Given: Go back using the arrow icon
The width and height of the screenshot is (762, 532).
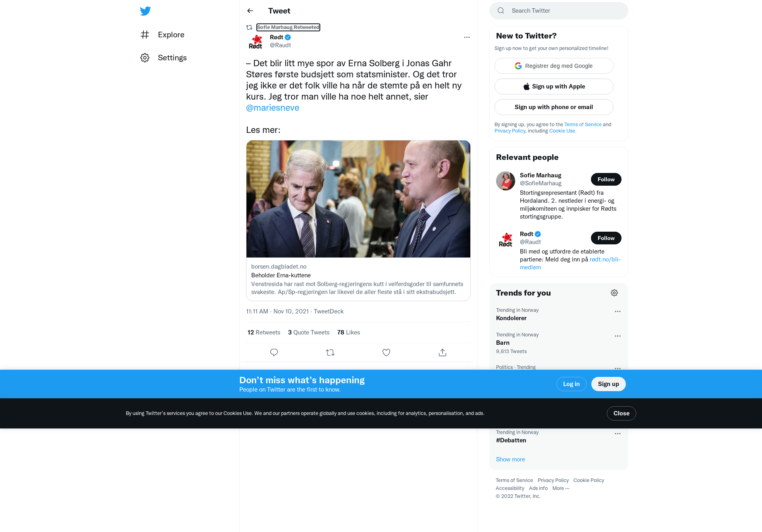Looking at the screenshot, I should coord(250,11).
